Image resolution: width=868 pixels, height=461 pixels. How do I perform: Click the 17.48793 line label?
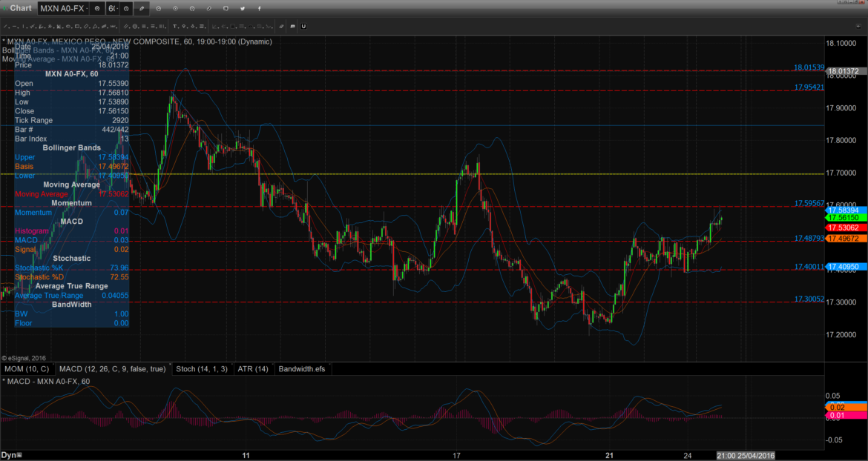click(x=809, y=238)
